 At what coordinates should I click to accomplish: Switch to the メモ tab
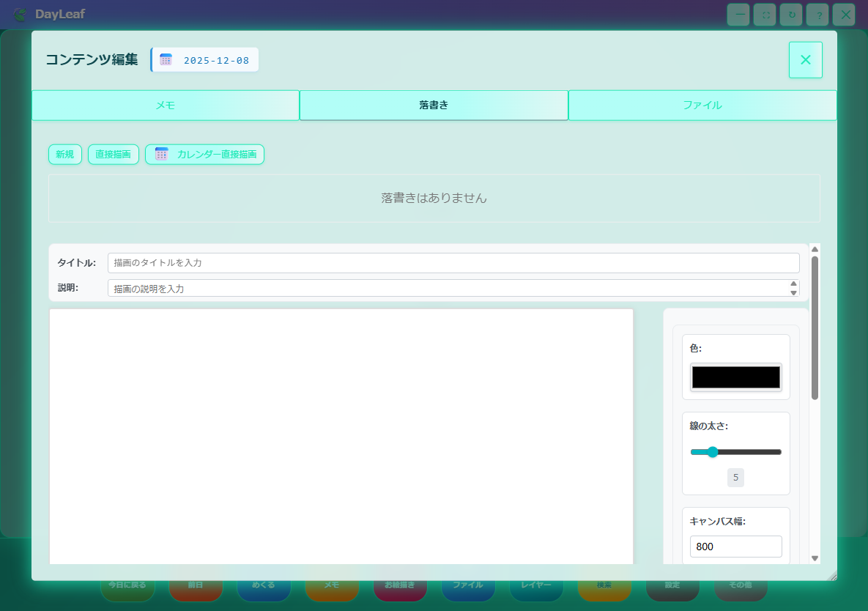point(166,105)
